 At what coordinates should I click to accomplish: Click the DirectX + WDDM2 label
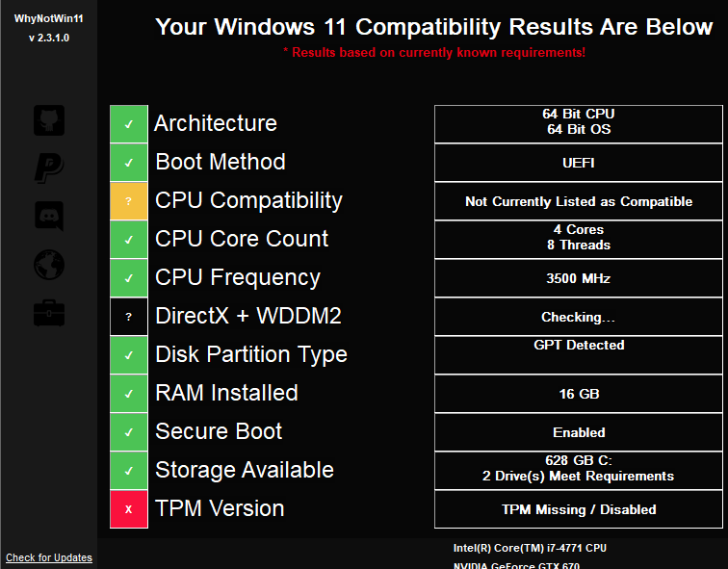[x=248, y=316]
